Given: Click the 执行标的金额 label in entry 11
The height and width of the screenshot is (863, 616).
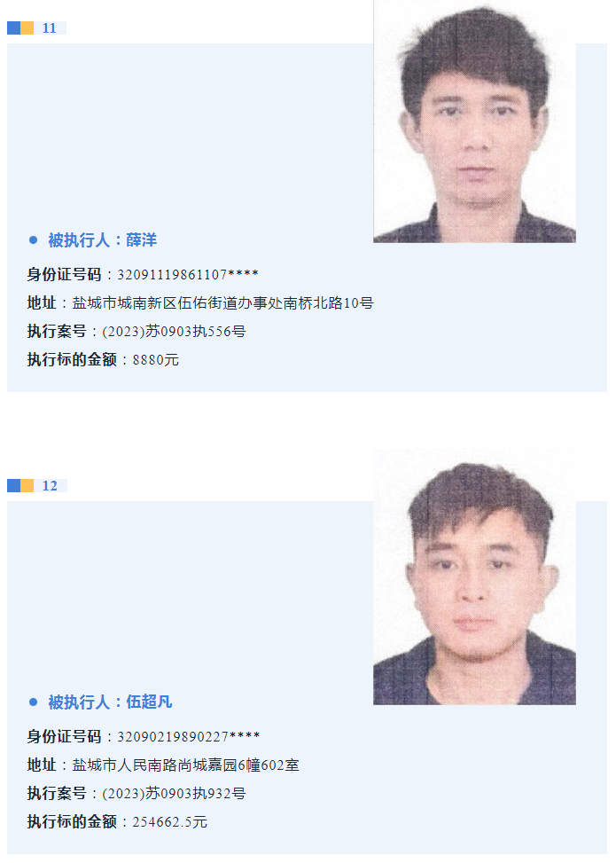Looking at the screenshot, I should (x=72, y=360).
